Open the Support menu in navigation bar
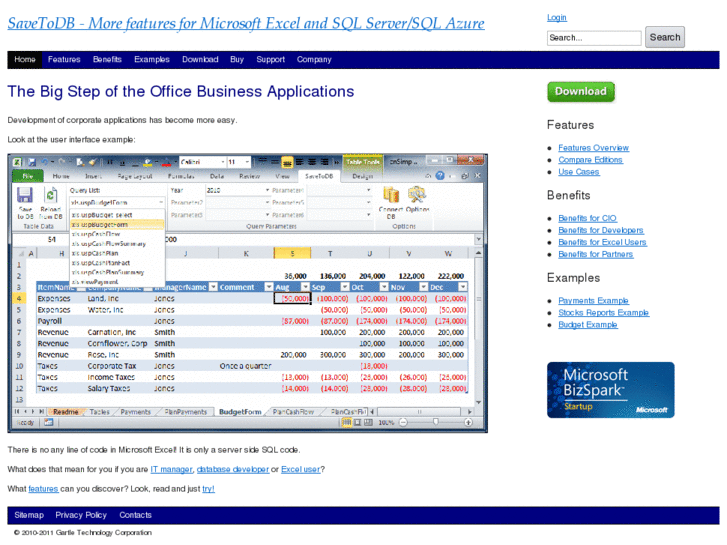 [x=270, y=59]
